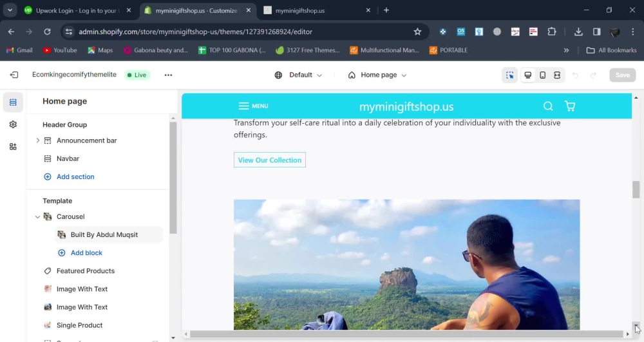The width and height of the screenshot is (644, 342).
Task: Bookmark this page with the star icon
Action: (x=417, y=32)
